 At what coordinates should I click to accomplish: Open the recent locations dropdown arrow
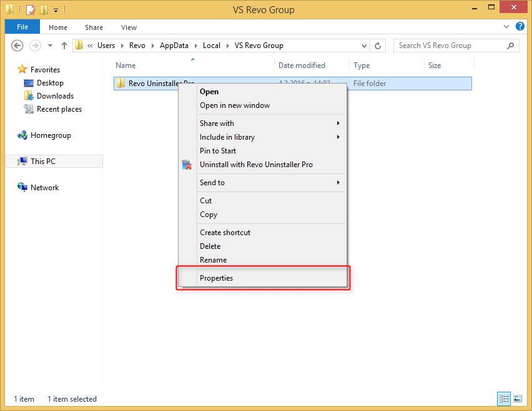(50, 46)
